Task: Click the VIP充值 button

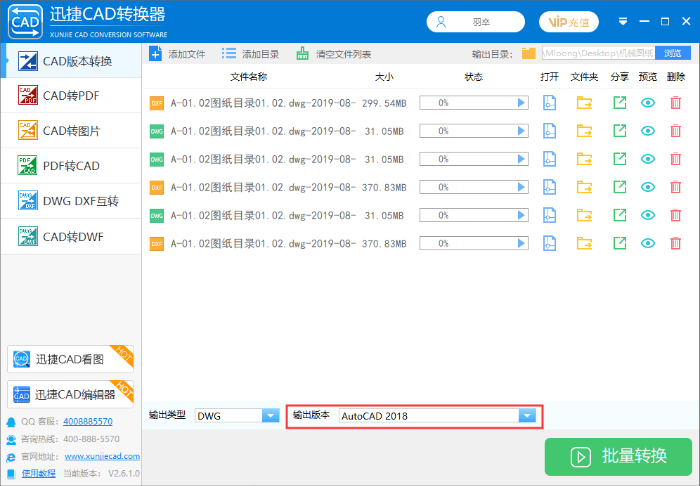Action: (569, 21)
